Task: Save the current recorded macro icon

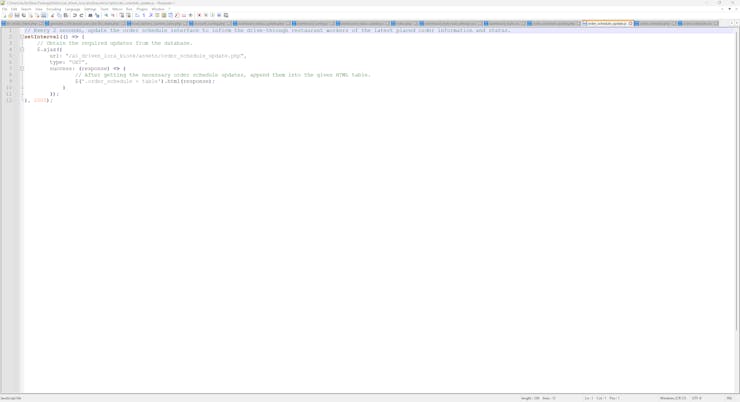Action: (226, 15)
